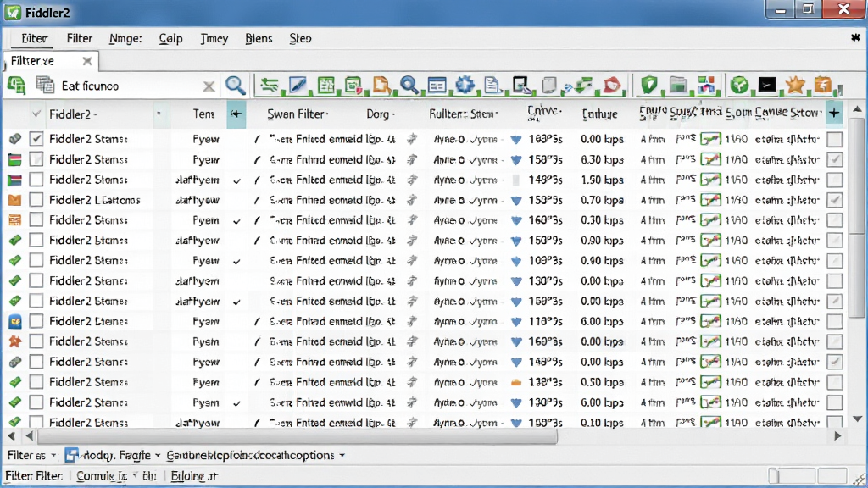
Task: Click the highlighted arrow column header button
Action: coord(236,114)
